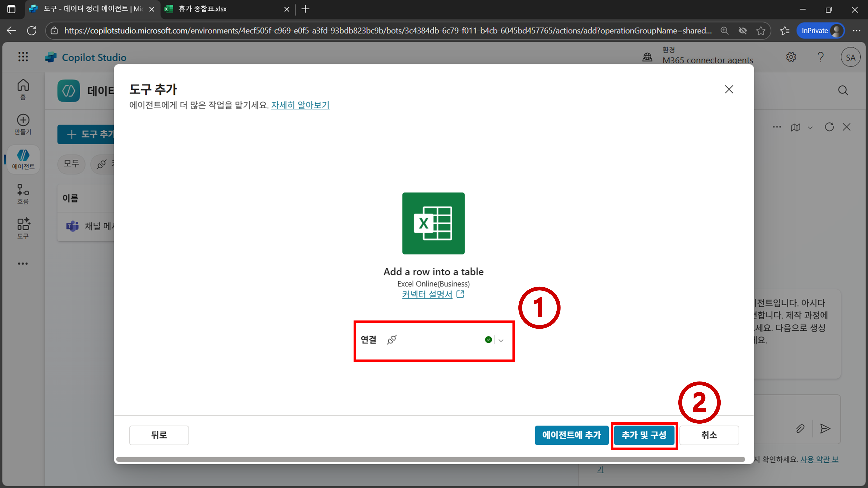This screenshot has height=488, width=868.
Task: Open the app launcher waffle icon
Action: tap(23, 57)
